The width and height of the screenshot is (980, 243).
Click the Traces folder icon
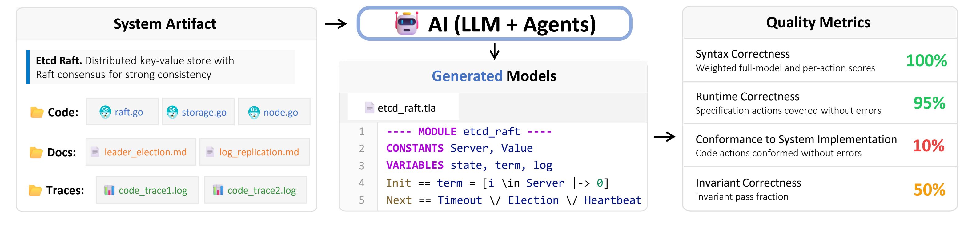click(35, 190)
